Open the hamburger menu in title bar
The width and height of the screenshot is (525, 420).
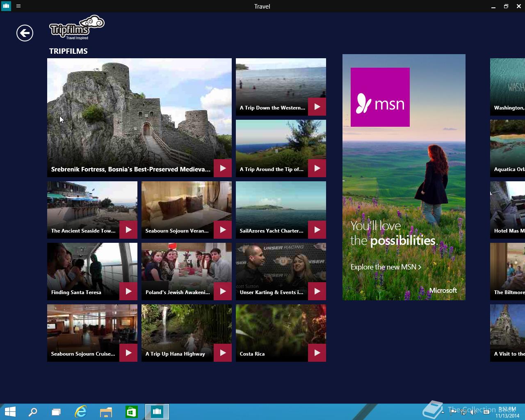tap(18, 6)
